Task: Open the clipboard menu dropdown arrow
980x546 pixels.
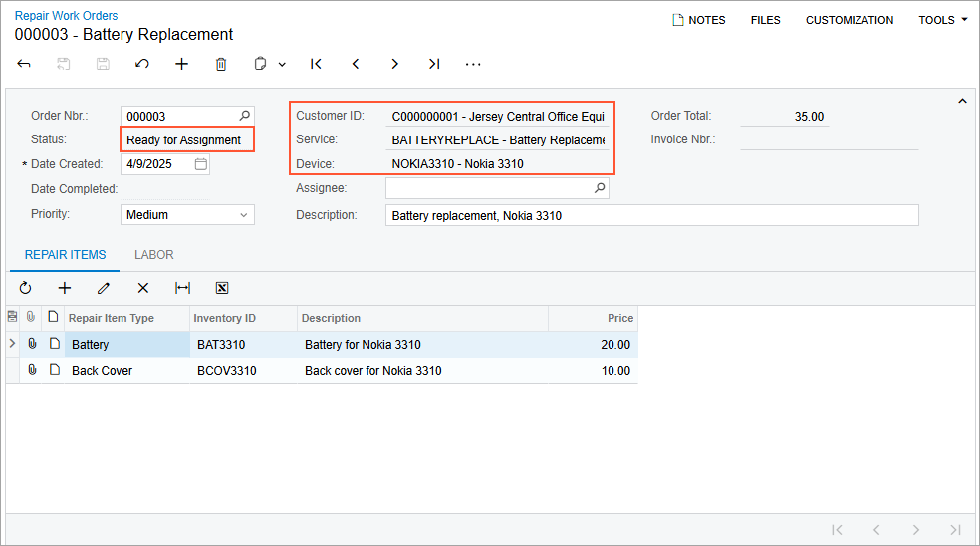Action: tap(282, 64)
